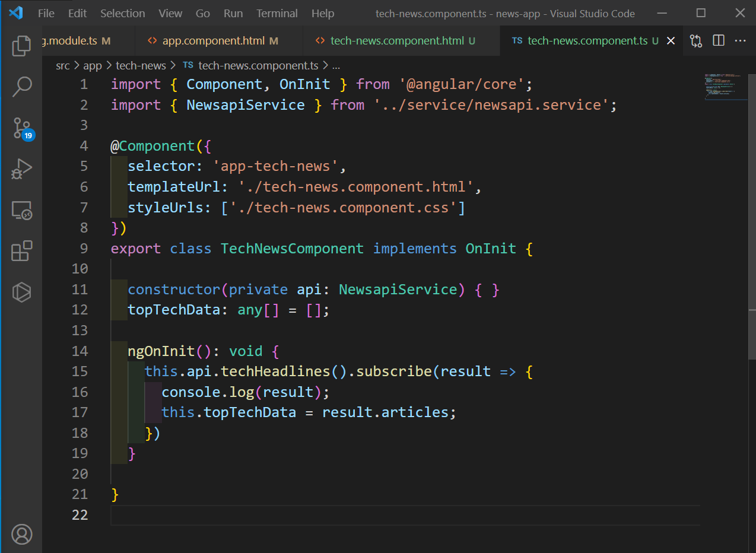Screen dimensions: 756x553
Task: Click the src breadcrumb segment
Action: [x=63, y=66]
